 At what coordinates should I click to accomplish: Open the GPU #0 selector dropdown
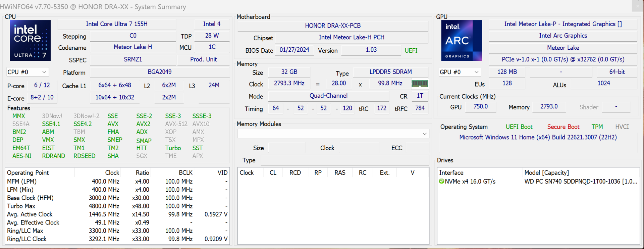coord(460,72)
